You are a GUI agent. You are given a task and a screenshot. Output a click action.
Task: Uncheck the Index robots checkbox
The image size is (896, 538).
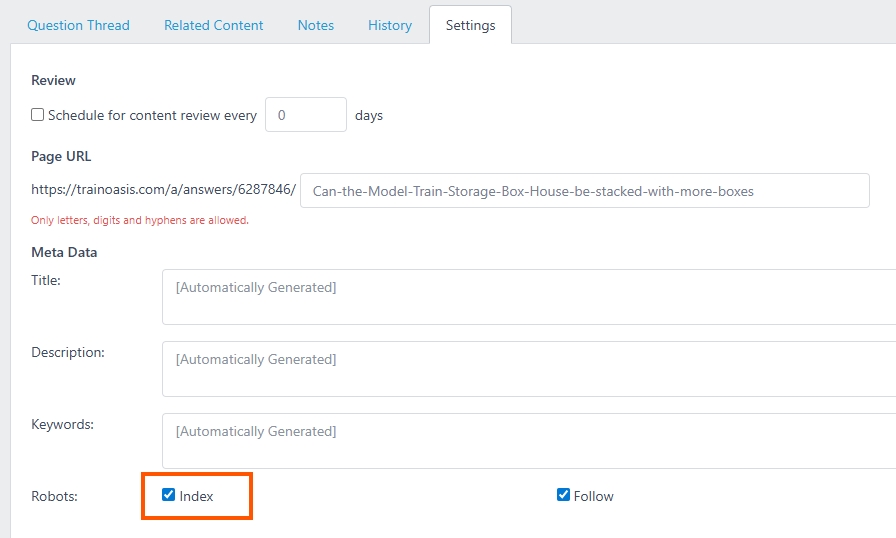click(169, 495)
